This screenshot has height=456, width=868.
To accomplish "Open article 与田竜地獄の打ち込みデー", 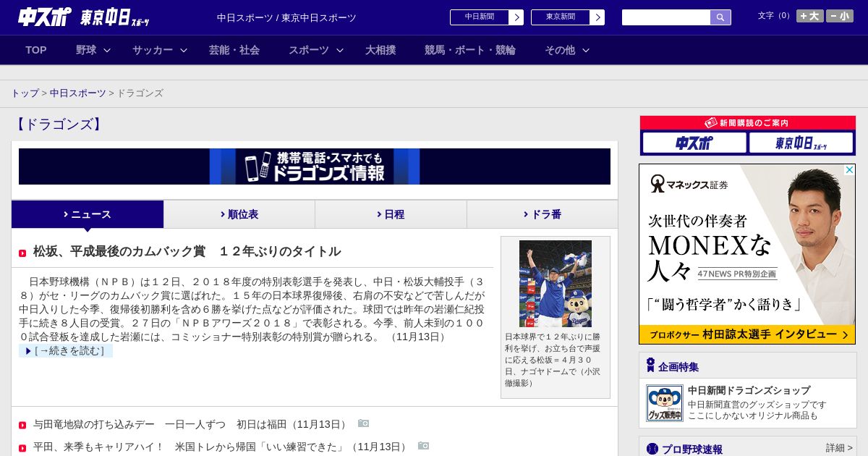I will point(192,424).
